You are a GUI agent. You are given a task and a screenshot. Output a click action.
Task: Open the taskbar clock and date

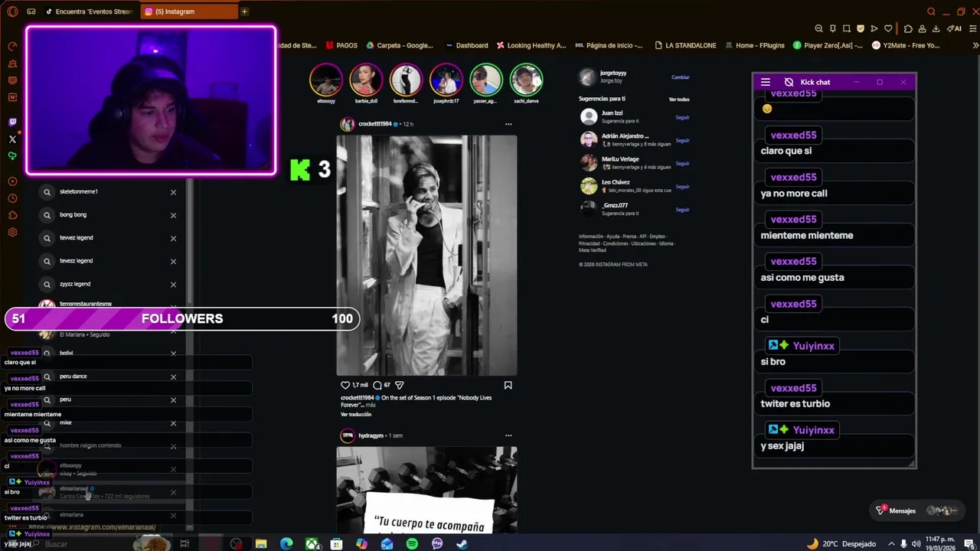pos(940,543)
